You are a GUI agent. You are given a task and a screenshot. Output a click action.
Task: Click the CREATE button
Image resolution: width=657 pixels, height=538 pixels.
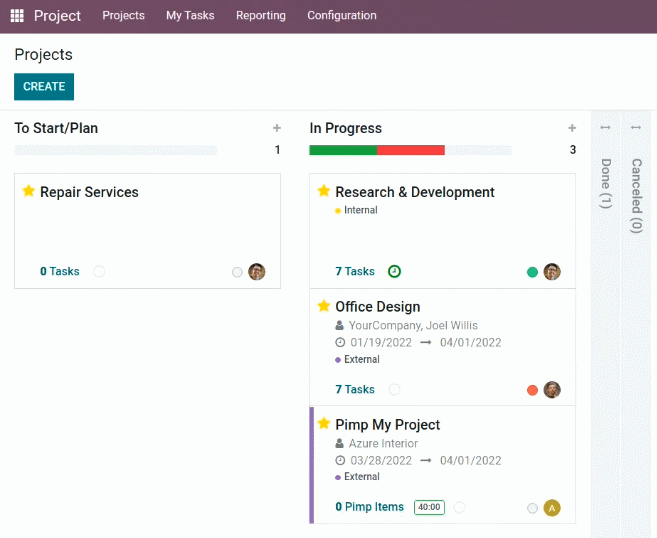(x=44, y=87)
